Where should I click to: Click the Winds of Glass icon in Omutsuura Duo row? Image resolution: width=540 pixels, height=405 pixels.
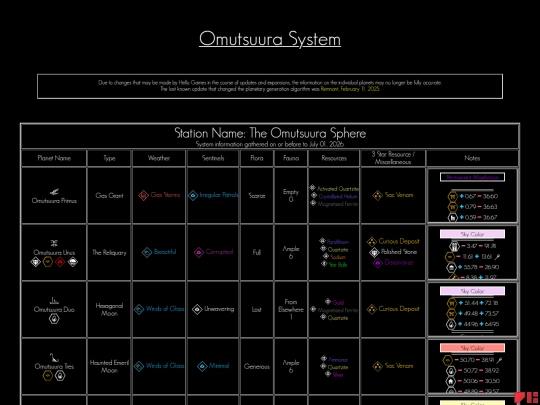pyautogui.click(x=139, y=309)
